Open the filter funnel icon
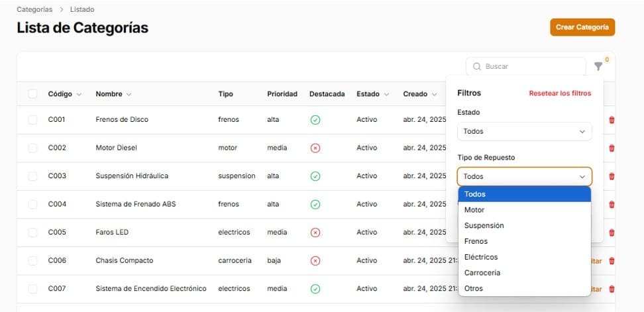The image size is (644, 312). 598,66
